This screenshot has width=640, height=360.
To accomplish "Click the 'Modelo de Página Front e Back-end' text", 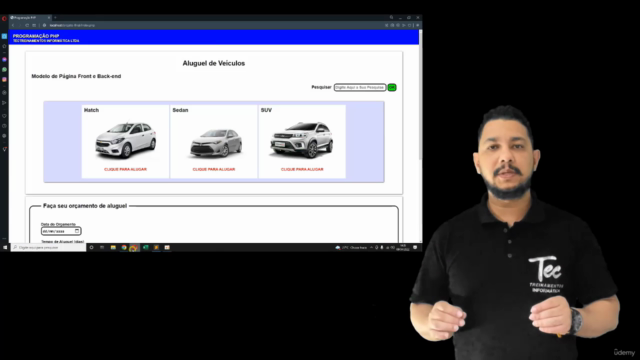I will [x=76, y=76].
